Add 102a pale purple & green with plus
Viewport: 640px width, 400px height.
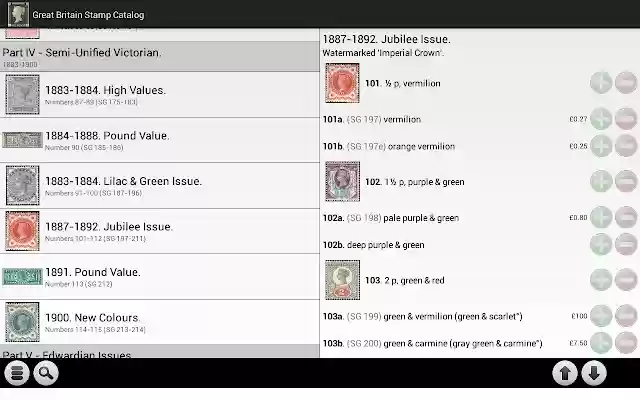(x=601, y=217)
